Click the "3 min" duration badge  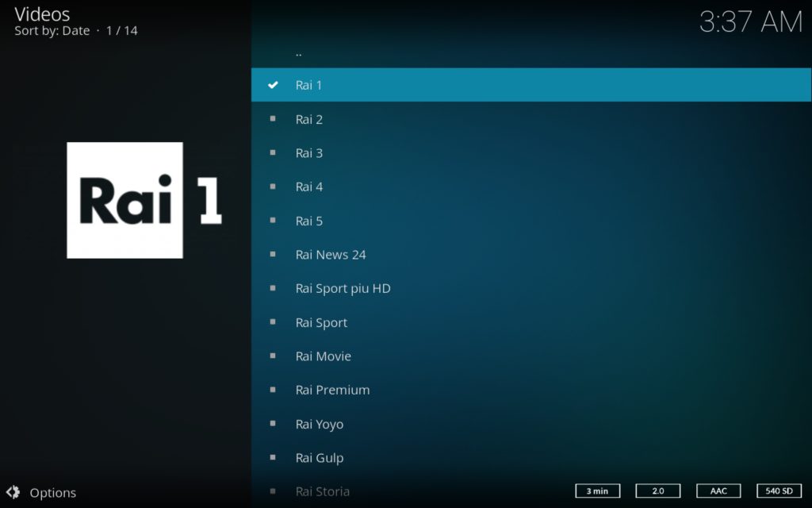pos(597,491)
